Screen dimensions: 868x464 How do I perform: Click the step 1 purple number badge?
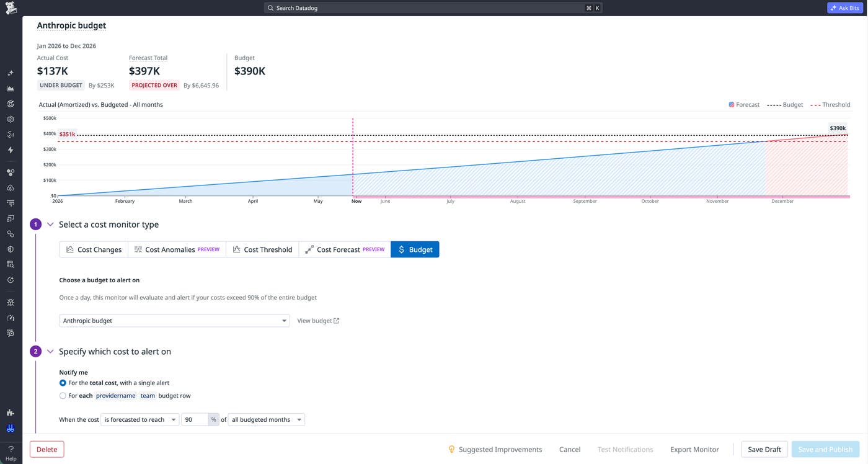(35, 225)
